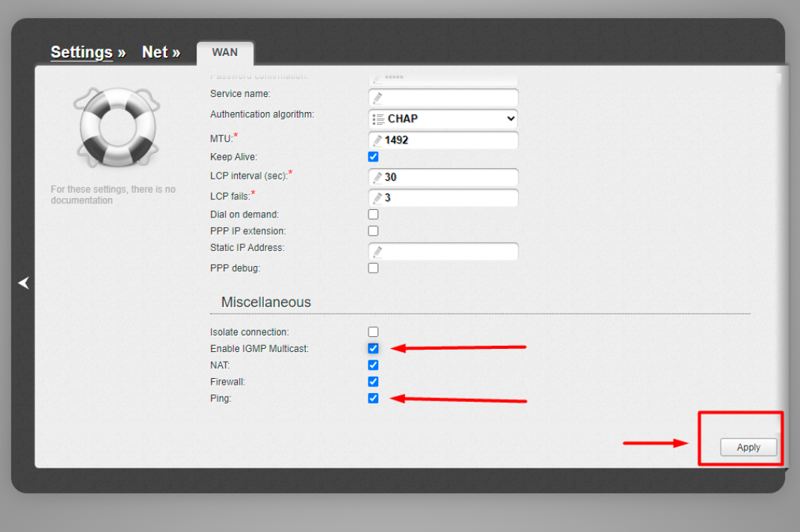The height and width of the screenshot is (532, 800).
Task: Click the Settings link
Action: [x=82, y=52]
